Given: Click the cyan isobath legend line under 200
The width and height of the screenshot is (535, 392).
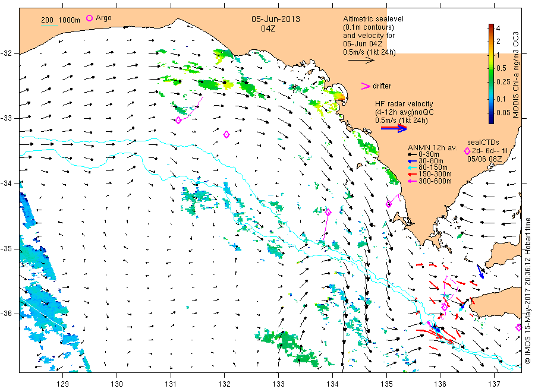Looking at the screenshot, I should pyautogui.click(x=49, y=26).
